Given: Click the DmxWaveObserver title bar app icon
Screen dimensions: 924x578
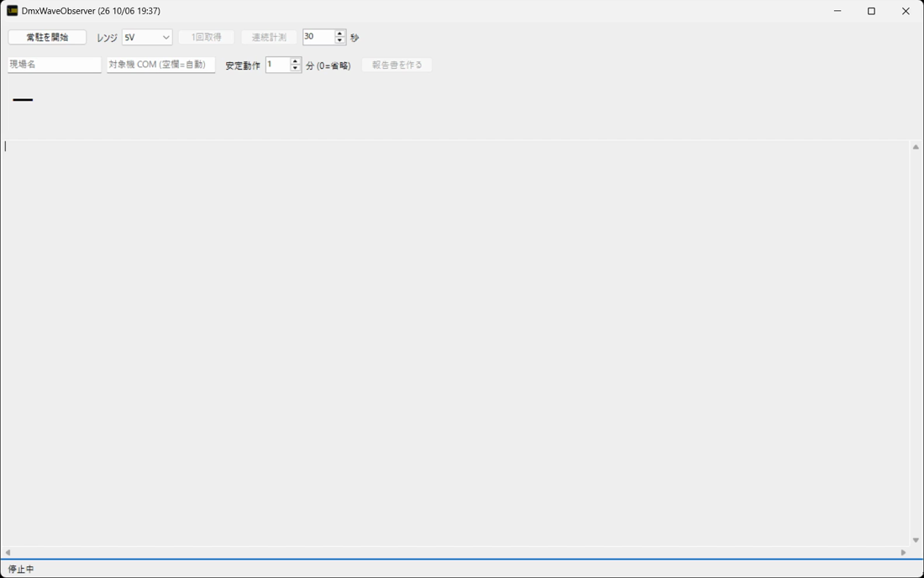Looking at the screenshot, I should pyautogui.click(x=12, y=11).
